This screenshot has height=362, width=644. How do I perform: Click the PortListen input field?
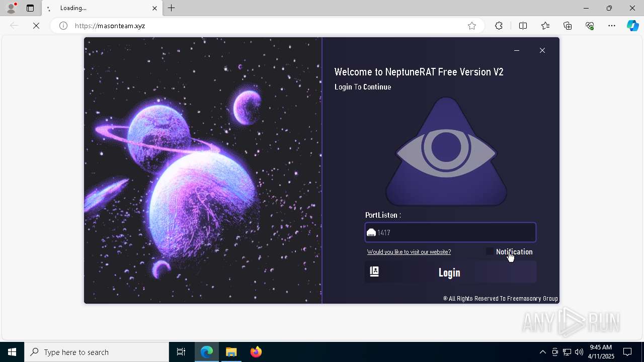tap(450, 232)
